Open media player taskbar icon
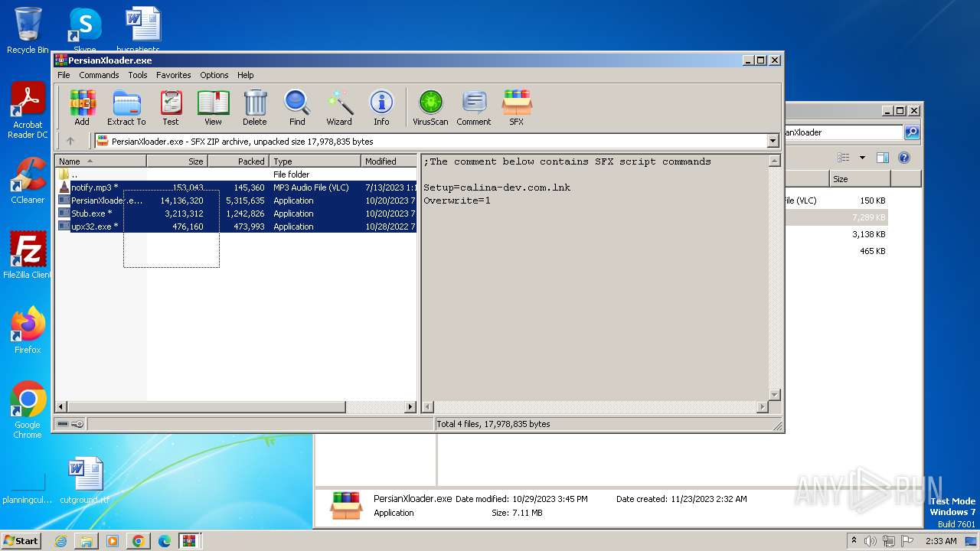980x551 pixels. pos(113,540)
